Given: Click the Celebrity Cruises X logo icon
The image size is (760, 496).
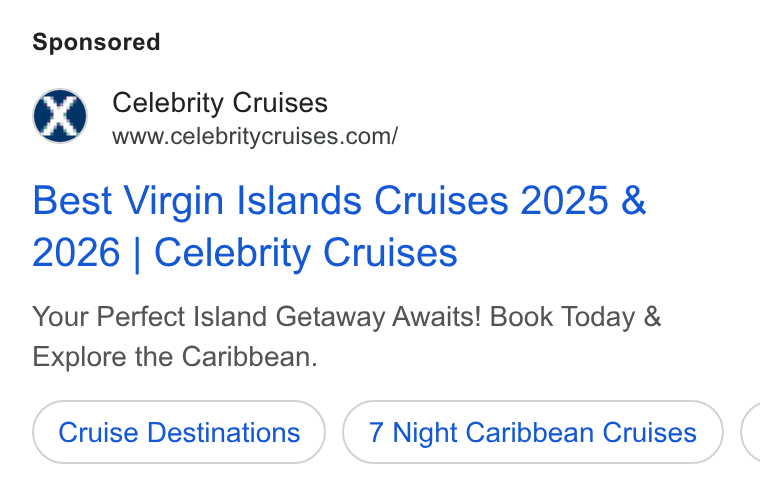Looking at the screenshot, I should [x=60, y=116].
